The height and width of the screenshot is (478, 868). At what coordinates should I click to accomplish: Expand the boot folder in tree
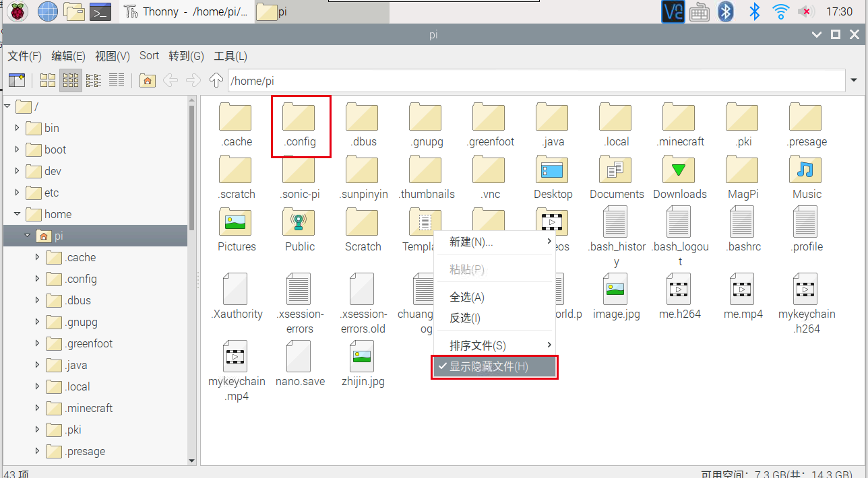click(x=18, y=149)
